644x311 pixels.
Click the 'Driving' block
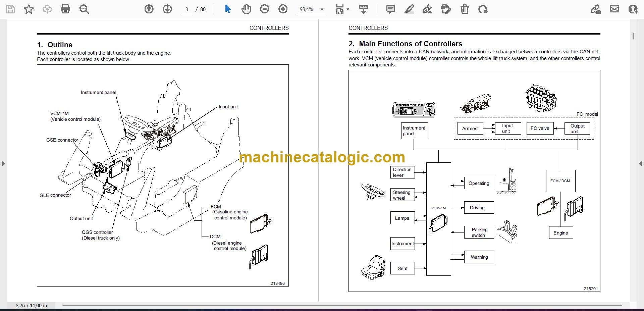479,208
